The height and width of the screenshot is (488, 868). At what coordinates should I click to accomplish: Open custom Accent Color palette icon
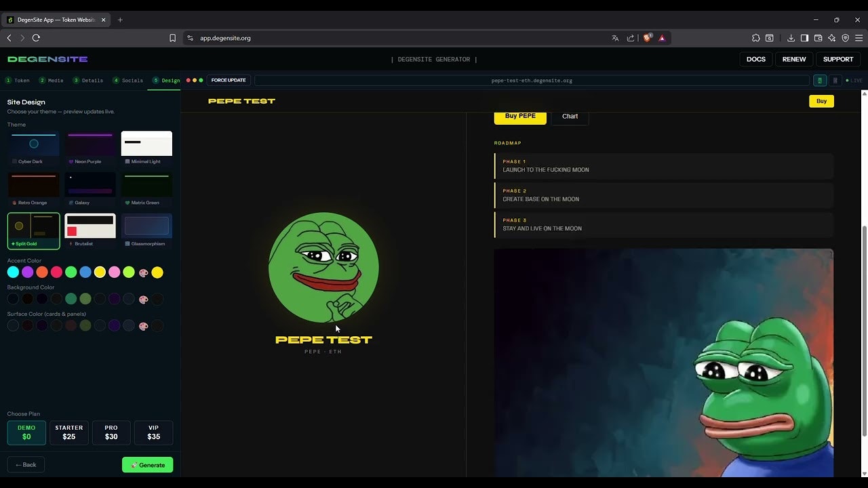coord(143,272)
